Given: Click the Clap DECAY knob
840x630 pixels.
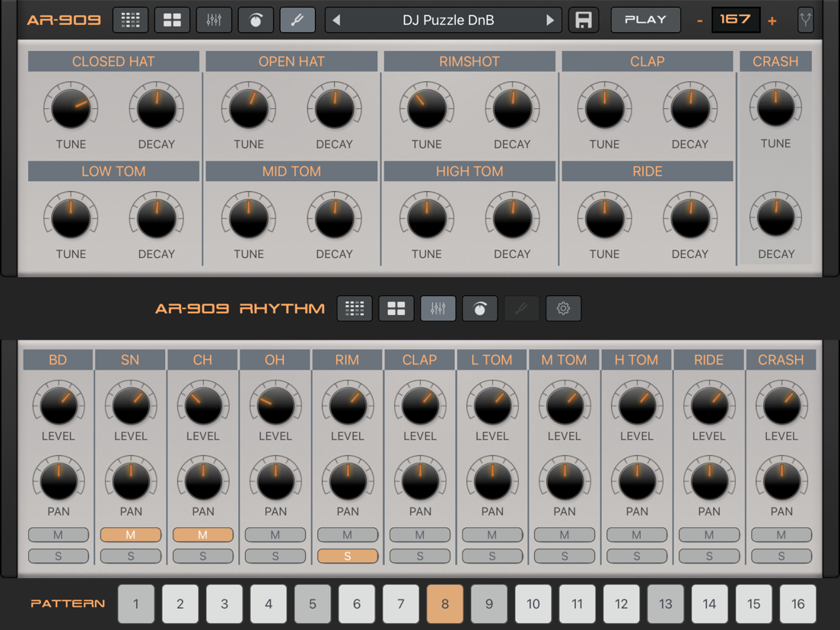Looking at the screenshot, I should 690,108.
